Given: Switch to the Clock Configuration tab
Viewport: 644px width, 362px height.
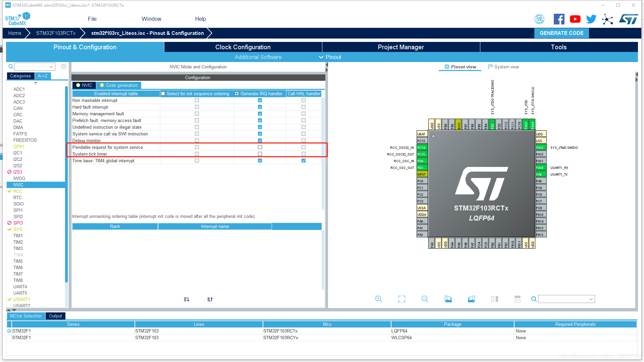Looking at the screenshot, I should click(x=243, y=47).
